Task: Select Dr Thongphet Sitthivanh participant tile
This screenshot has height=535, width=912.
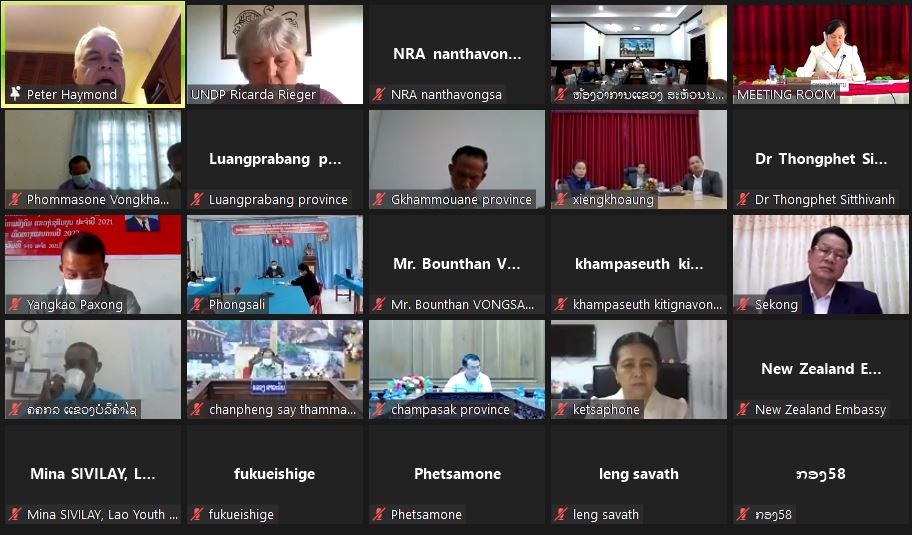Action: [821, 159]
